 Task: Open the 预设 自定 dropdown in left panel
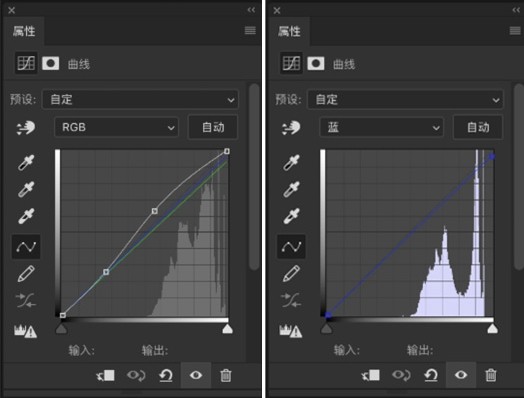tap(140, 99)
